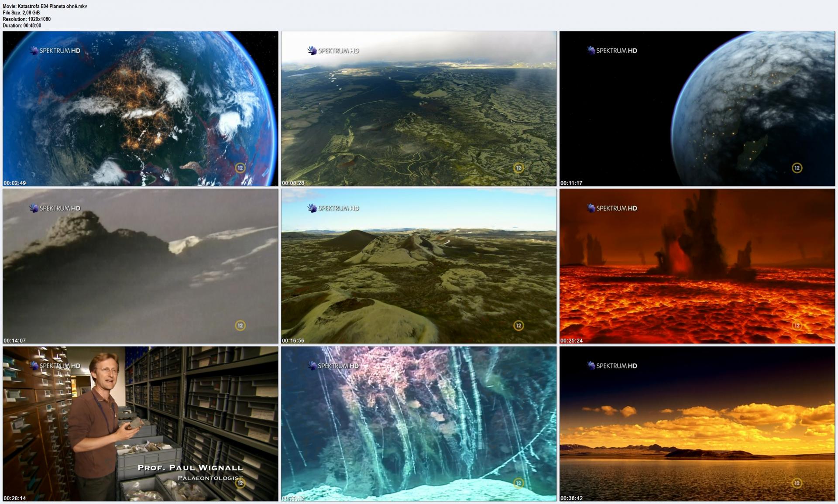
Task: Click the 12 rating badge on dark Earth frame
Action: (x=797, y=168)
